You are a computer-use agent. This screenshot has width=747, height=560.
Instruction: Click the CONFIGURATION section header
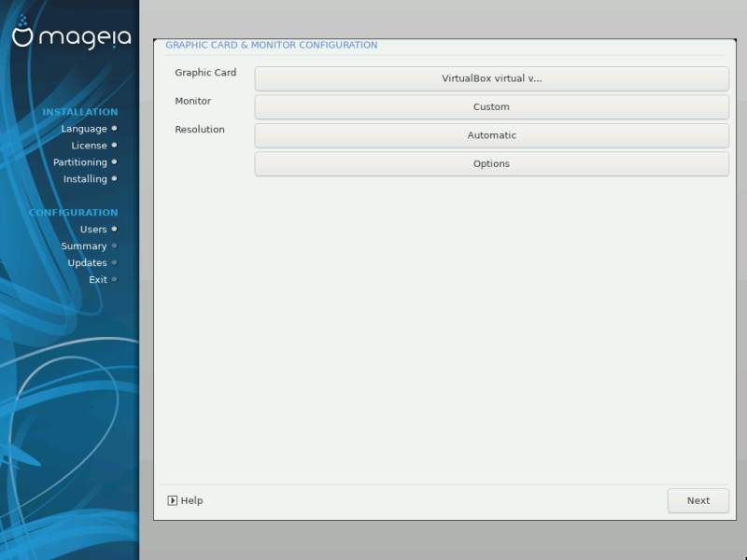pos(73,213)
